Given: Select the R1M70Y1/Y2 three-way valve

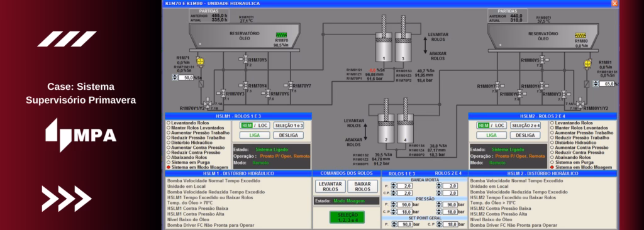Looking at the screenshot, I should pyautogui.click(x=208, y=103).
